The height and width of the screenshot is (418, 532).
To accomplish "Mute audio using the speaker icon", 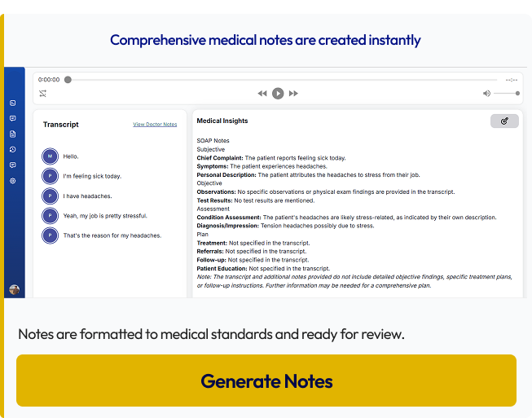I will (x=486, y=94).
